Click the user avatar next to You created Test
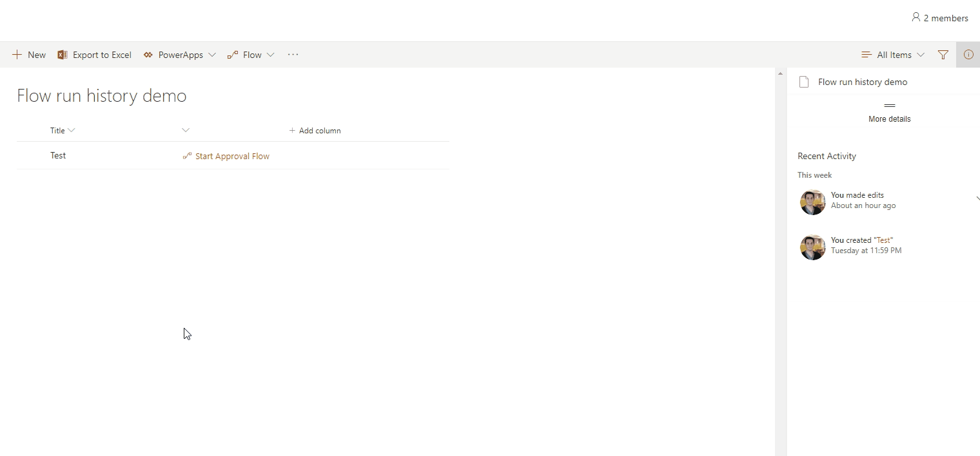Image resolution: width=980 pixels, height=456 pixels. pyautogui.click(x=812, y=247)
